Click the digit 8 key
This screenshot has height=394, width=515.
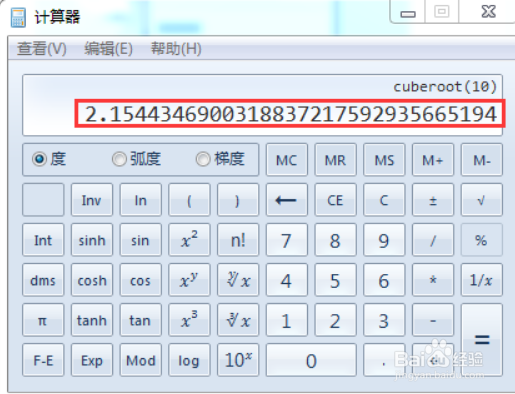tap(335, 240)
